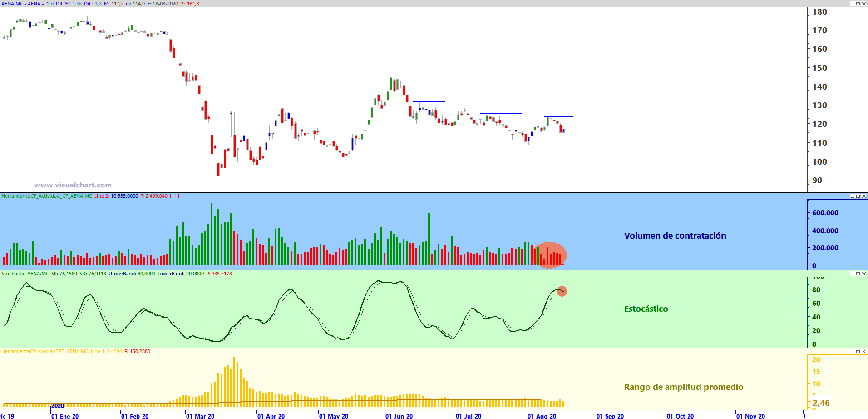Viewport: 868px width, 419px height.
Task: Click the 90 price axis label
Action: (817, 180)
